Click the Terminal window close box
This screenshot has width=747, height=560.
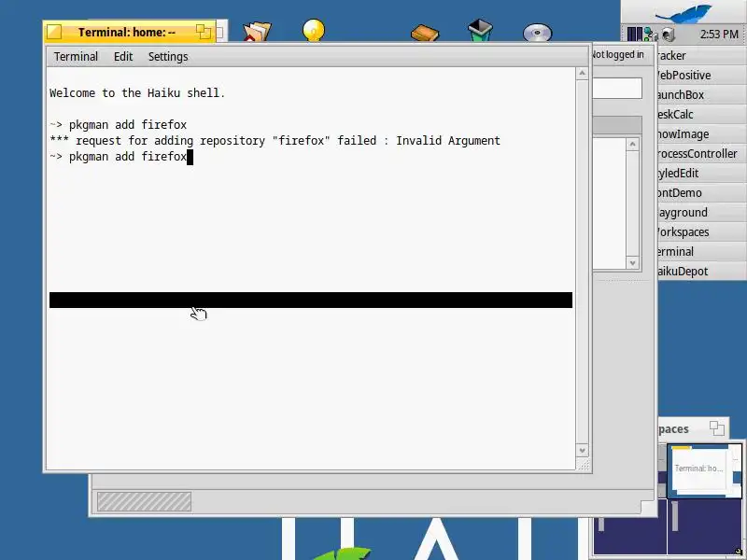(x=54, y=32)
